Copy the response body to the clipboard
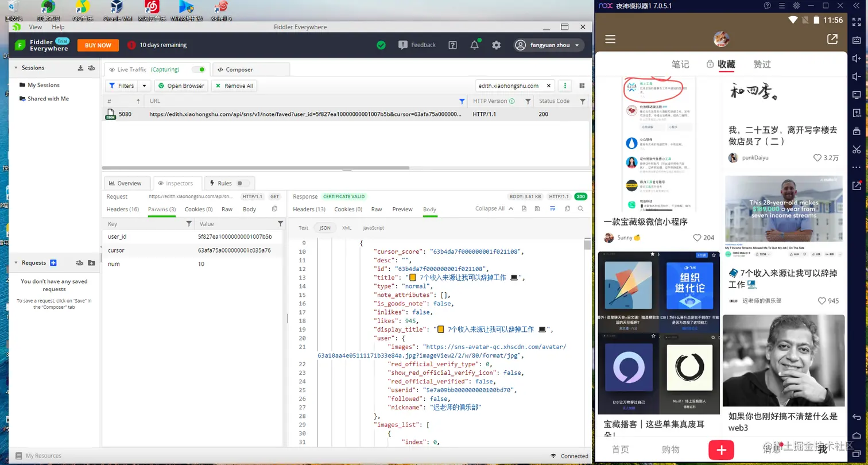 pos(567,209)
